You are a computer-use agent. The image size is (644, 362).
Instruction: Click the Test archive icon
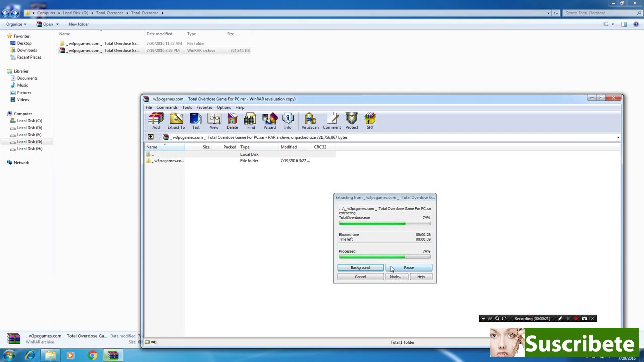195,120
